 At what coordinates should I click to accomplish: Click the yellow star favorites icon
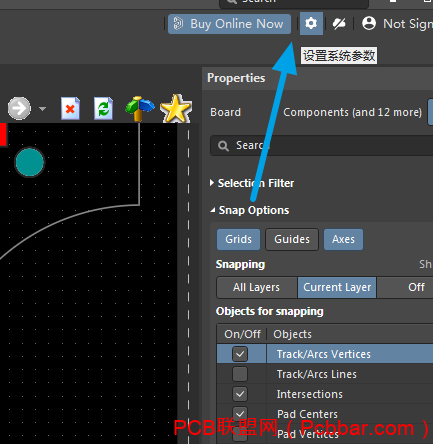176,108
